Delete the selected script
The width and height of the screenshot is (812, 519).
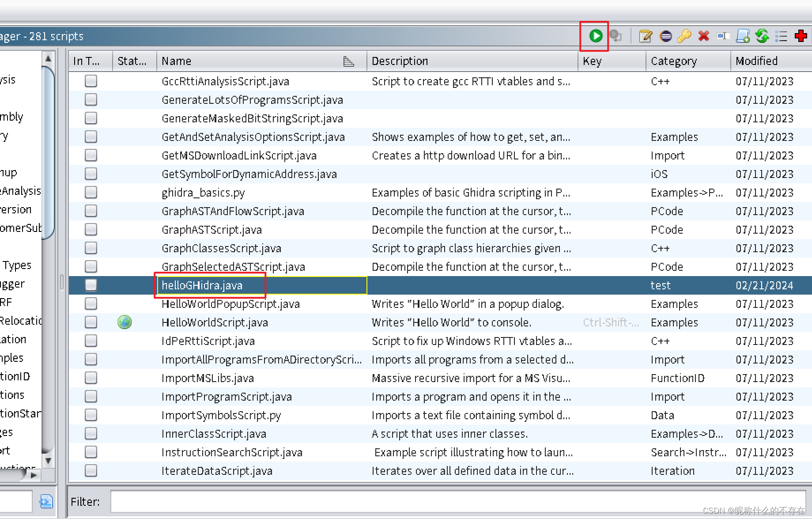703,36
